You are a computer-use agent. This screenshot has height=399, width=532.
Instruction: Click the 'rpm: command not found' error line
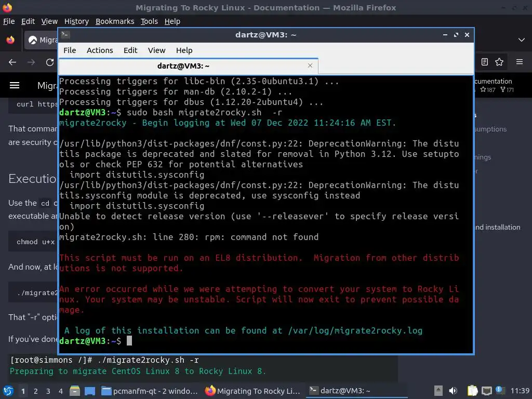point(262,237)
